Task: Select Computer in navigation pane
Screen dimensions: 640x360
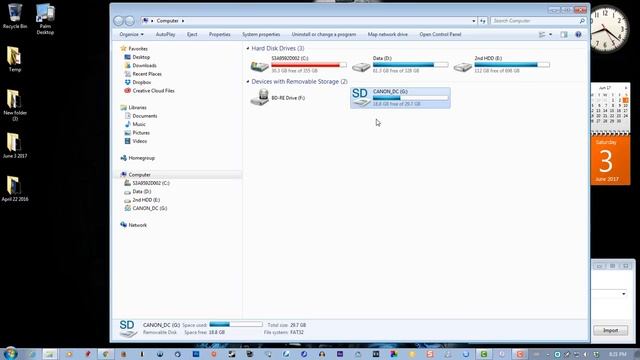Action: coord(139,175)
